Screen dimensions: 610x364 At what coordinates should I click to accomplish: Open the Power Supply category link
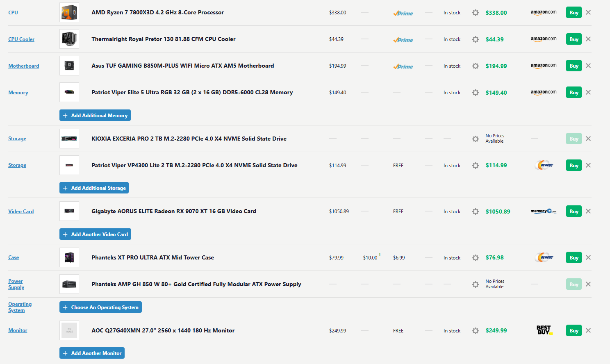pos(16,284)
